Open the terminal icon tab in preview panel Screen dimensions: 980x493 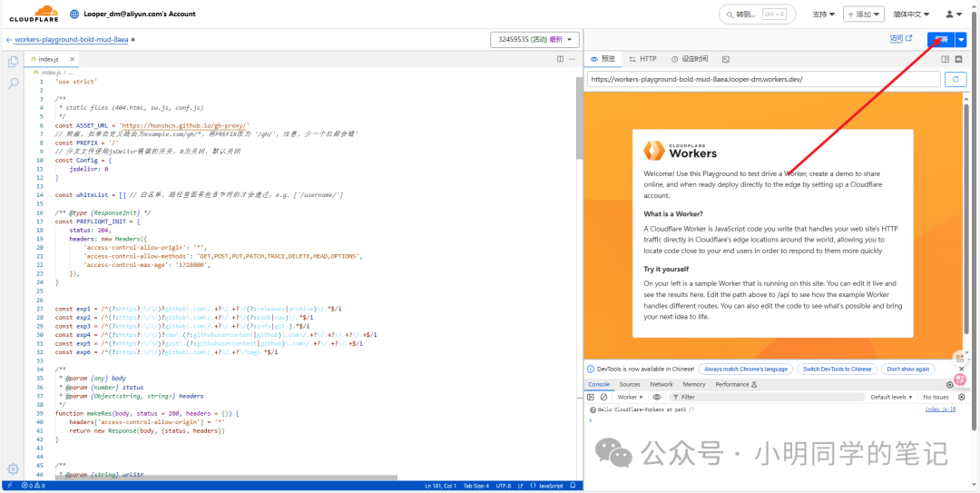(726, 59)
